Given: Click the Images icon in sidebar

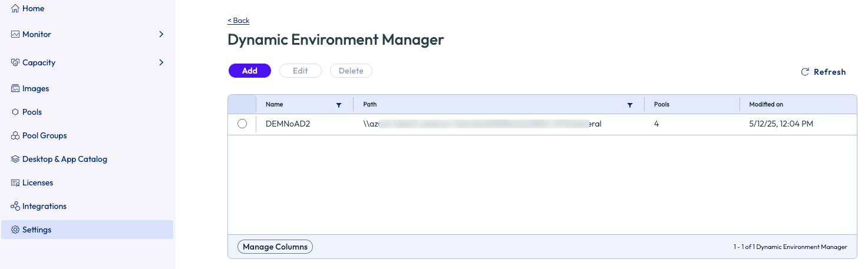Looking at the screenshot, I should click(x=15, y=88).
